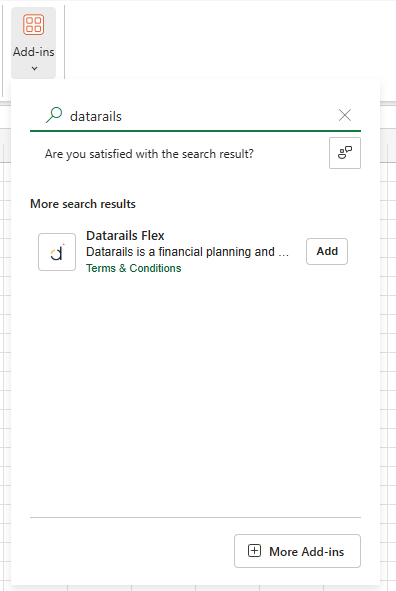Open the search feedback icon button
396x591 pixels.
pyautogui.click(x=345, y=153)
